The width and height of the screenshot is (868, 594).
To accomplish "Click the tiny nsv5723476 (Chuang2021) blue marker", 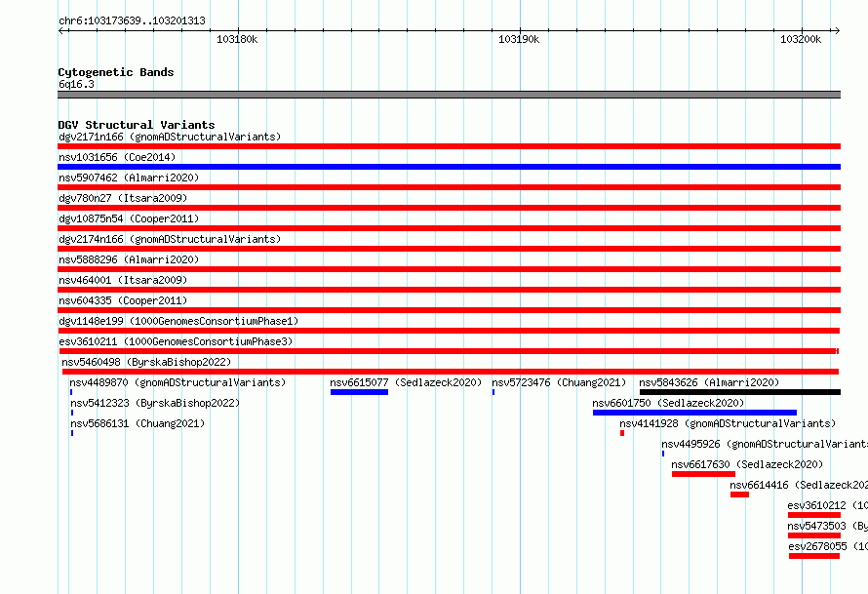I will pyautogui.click(x=493, y=392).
